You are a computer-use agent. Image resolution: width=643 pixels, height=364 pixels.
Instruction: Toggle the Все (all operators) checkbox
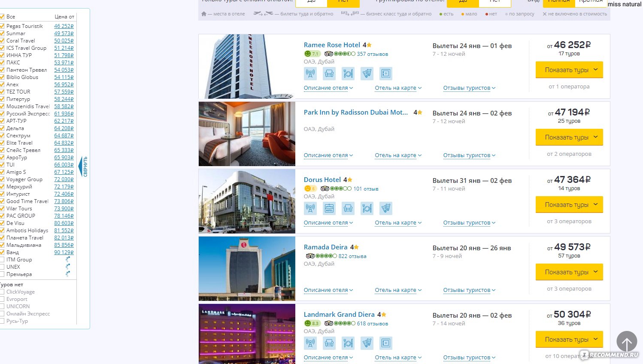click(x=2, y=16)
